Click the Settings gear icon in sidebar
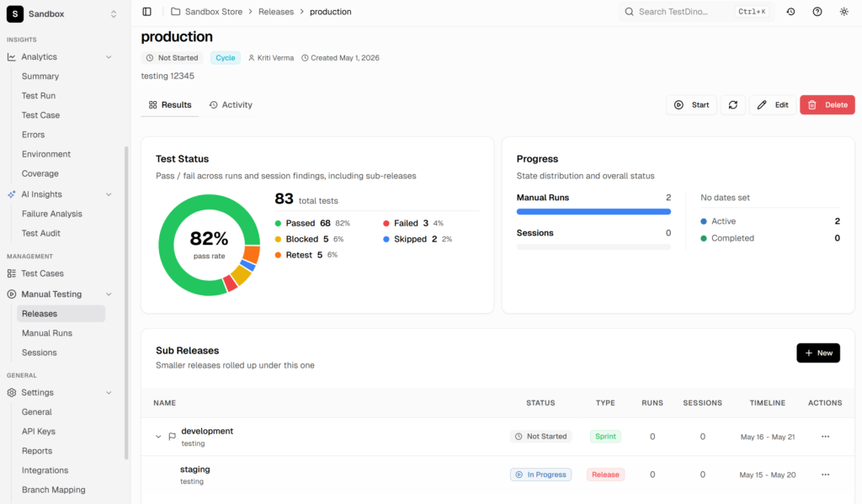The width and height of the screenshot is (862, 504). tap(12, 392)
